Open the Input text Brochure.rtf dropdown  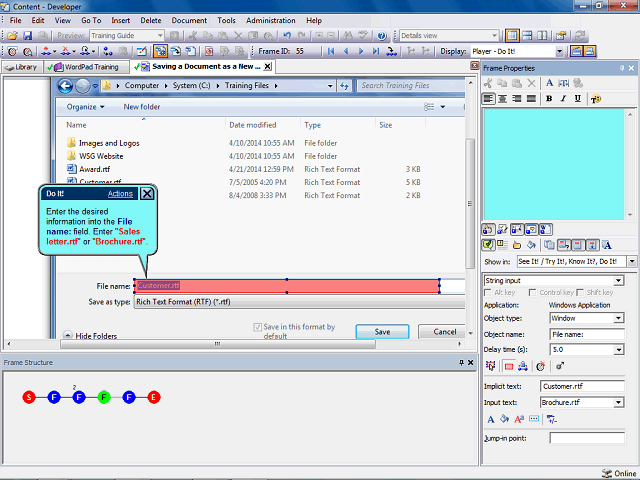point(619,402)
